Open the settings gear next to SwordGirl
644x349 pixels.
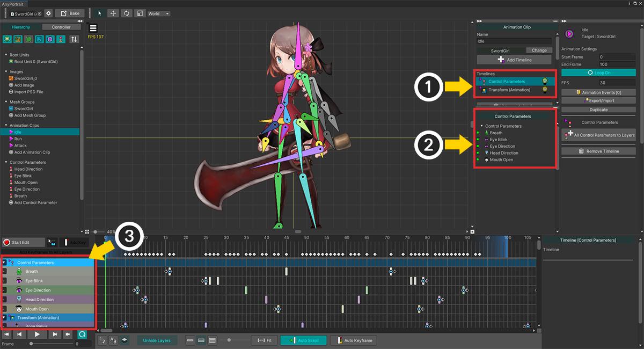coord(48,13)
